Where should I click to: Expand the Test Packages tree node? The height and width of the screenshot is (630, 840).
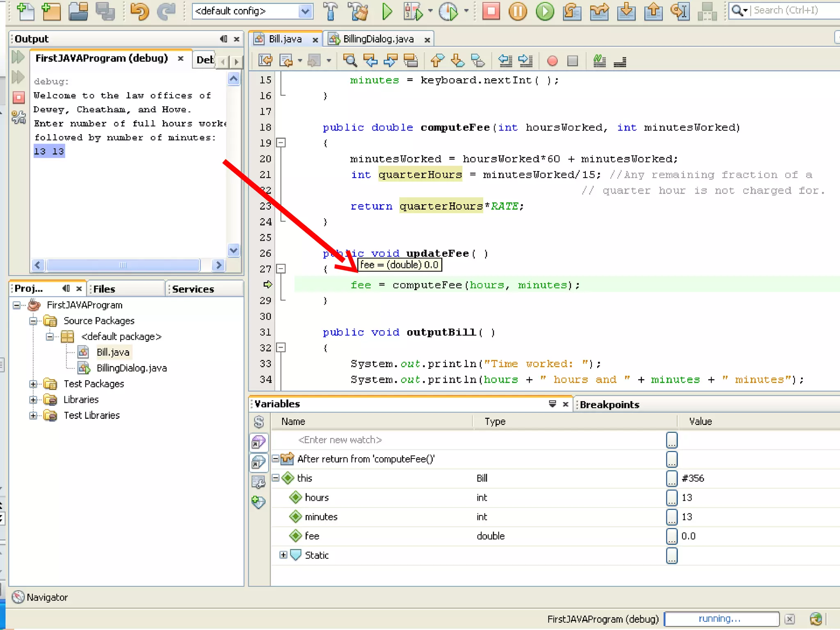[x=33, y=384]
